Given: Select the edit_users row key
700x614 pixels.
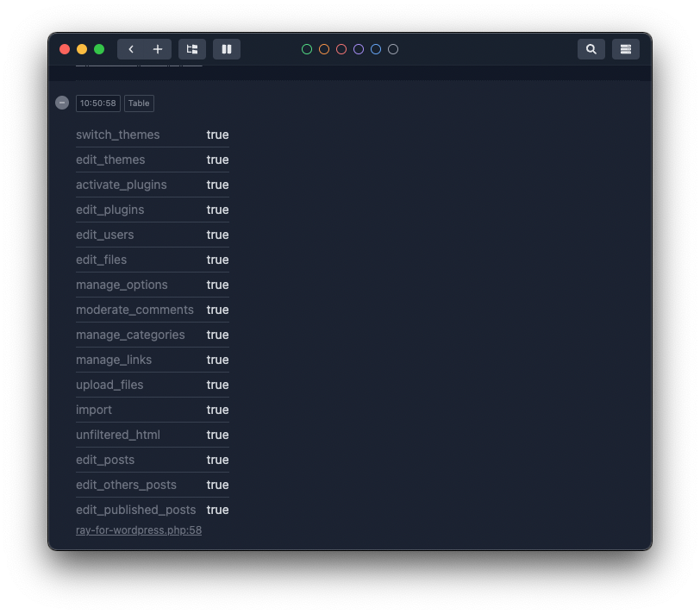Looking at the screenshot, I should [105, 235].
